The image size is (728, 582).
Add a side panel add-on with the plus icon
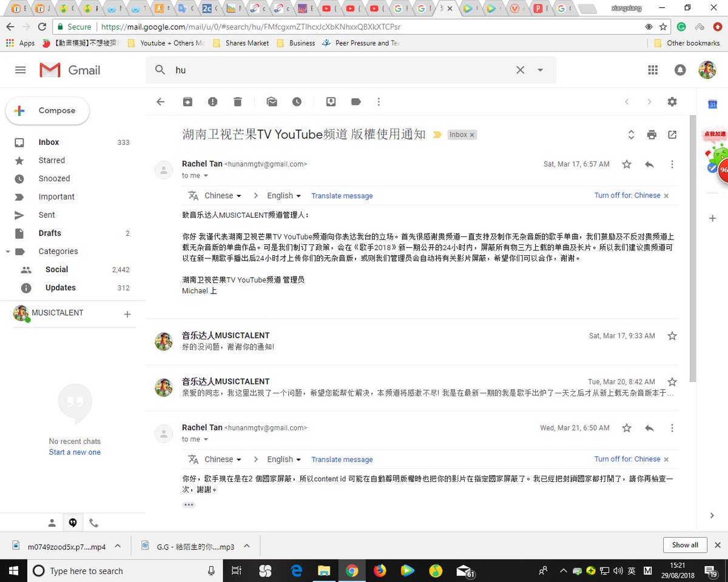tap(713, 218)
